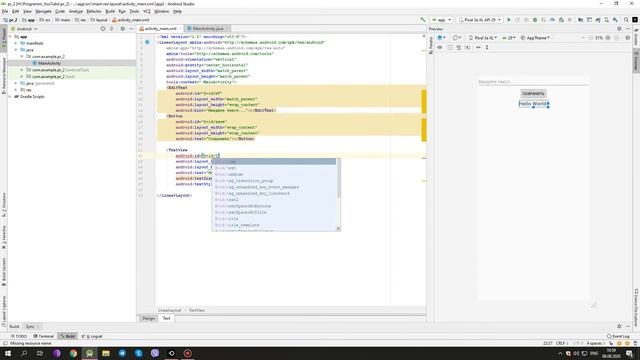Hide the Preview panel with minus icon

pyautogui.click(x=628, y=29)
